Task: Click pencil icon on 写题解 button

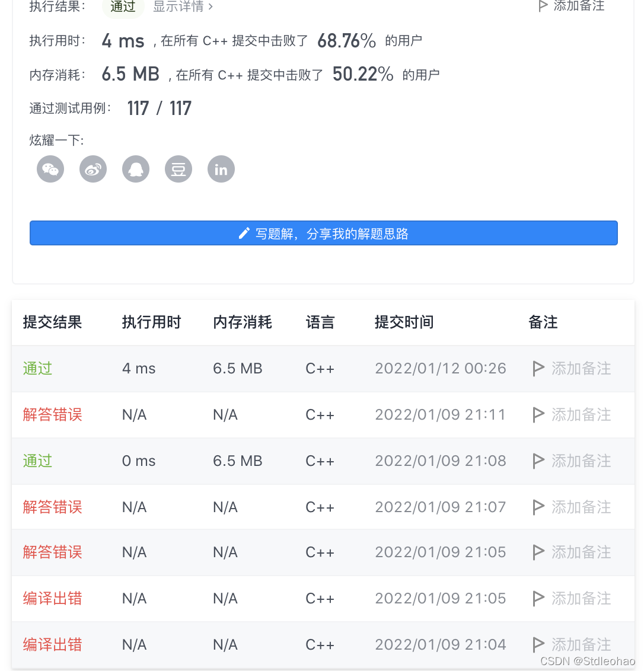Action: (244, 233)
